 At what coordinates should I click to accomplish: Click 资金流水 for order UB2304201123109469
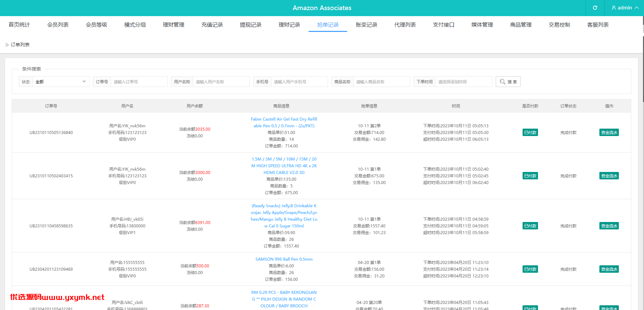609,269
